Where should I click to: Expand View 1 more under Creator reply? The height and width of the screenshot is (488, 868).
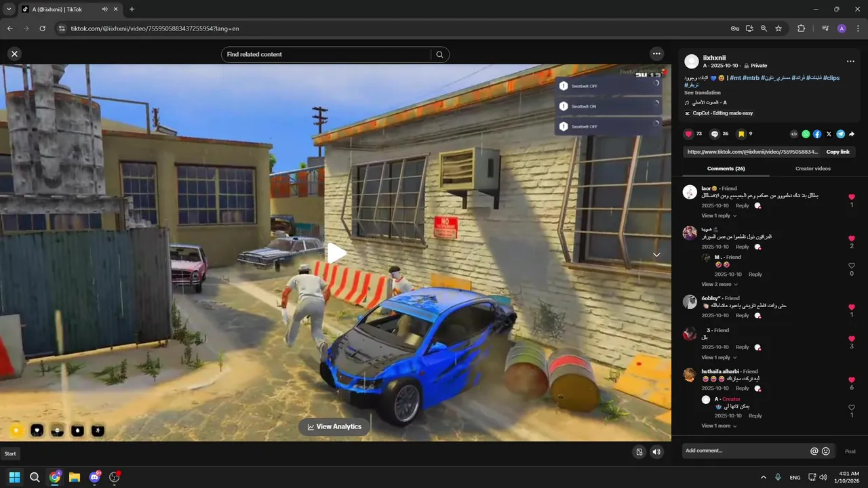(719, 426)
